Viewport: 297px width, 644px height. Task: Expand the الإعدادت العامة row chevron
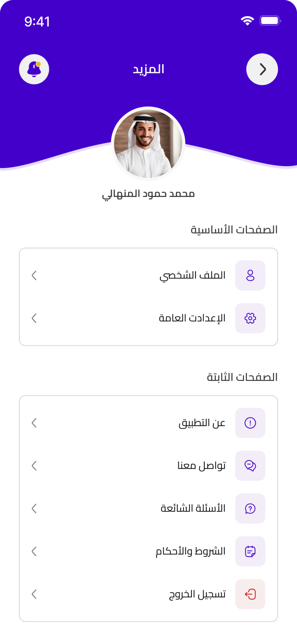[x=34, y=318]
